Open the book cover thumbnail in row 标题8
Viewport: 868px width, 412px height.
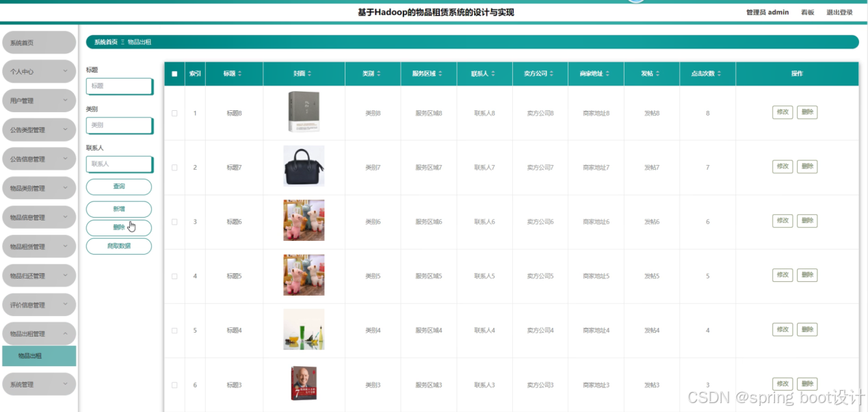pos(304,112)
